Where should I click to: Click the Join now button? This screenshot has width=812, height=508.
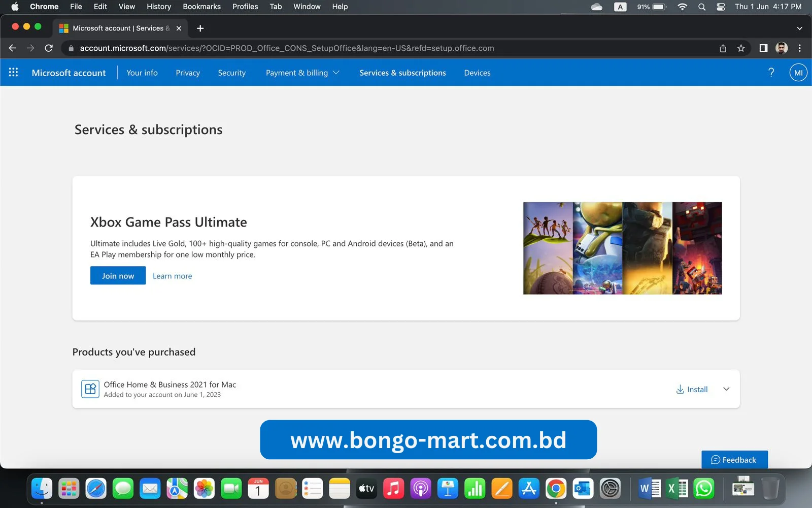118,275
